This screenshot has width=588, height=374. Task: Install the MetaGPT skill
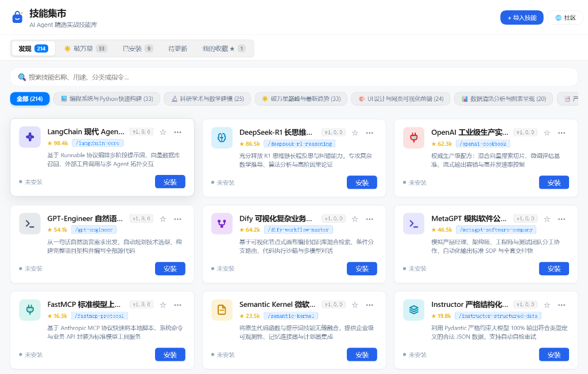[x=554, y=268]
